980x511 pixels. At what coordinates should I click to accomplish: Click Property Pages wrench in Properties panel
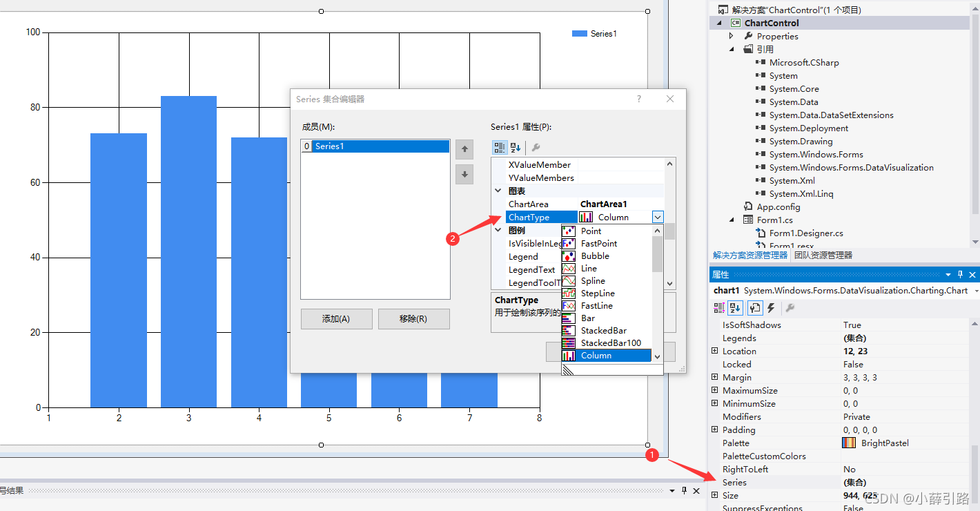(x=790, y=308)
